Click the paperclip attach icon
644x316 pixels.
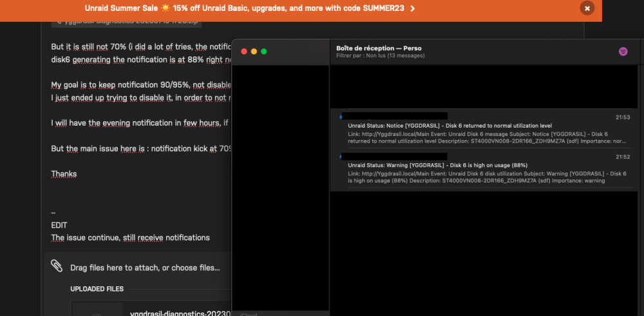click(x=57, y=266)
